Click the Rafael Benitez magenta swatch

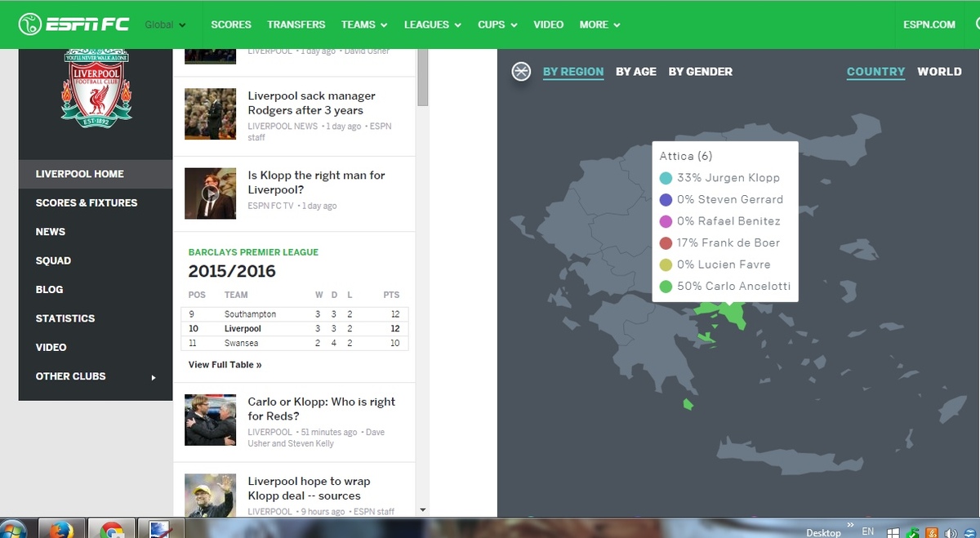666,221
